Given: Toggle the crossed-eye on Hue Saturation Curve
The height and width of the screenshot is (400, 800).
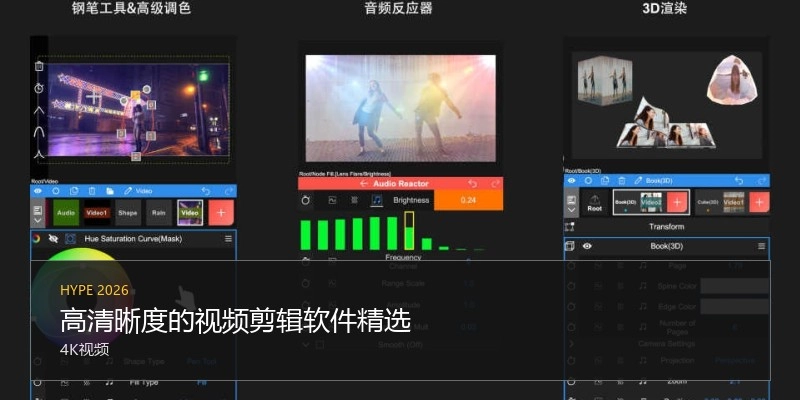Looking at the screenshot, I should pyautogui.click(x=53, y=239).
